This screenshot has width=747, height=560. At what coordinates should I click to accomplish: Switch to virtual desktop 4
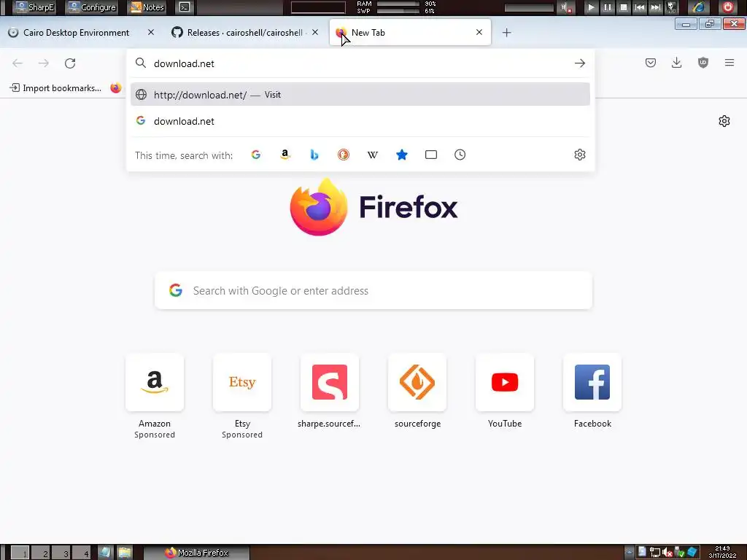[x=82, y=553]
